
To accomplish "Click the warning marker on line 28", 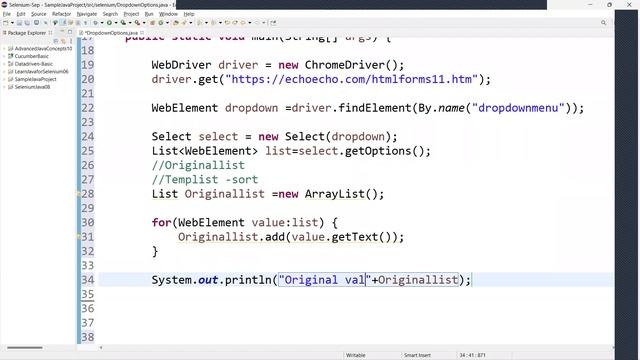I will point(78,194).
